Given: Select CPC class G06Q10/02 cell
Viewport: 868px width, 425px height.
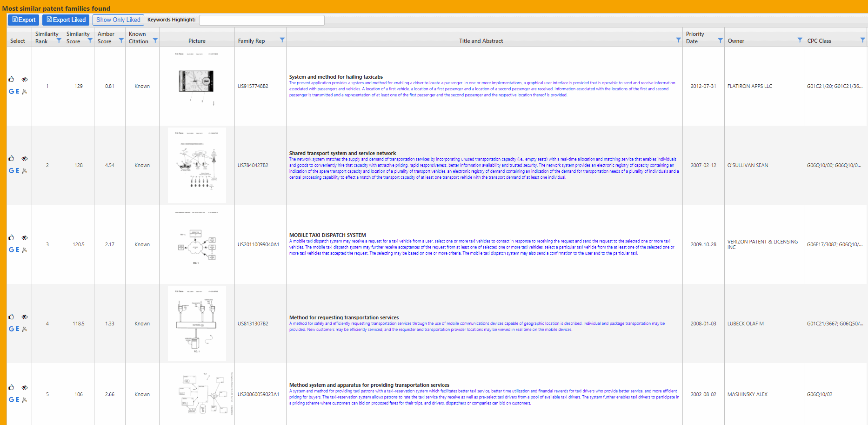Looking at the screenshot, I should point(819,394).
